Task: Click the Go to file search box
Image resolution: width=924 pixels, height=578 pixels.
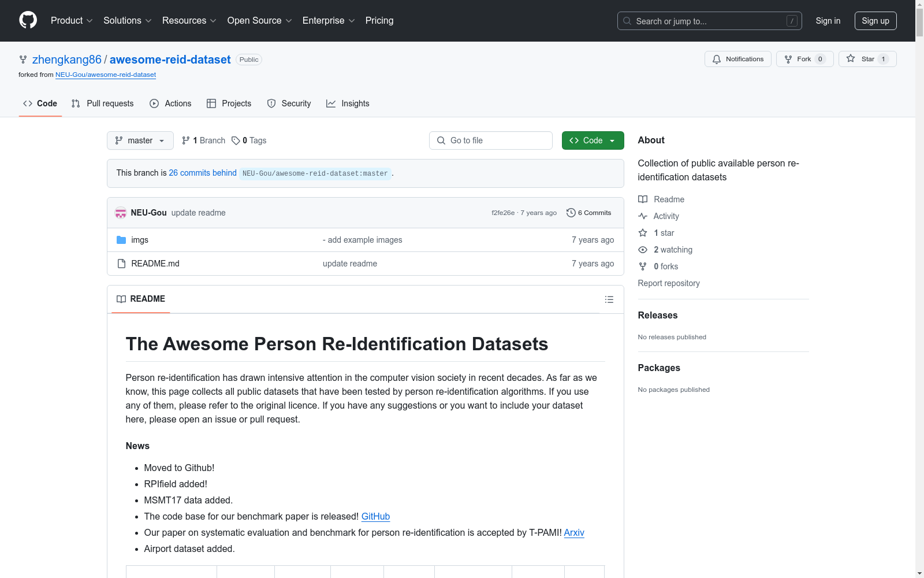Action: click(491, 140)
